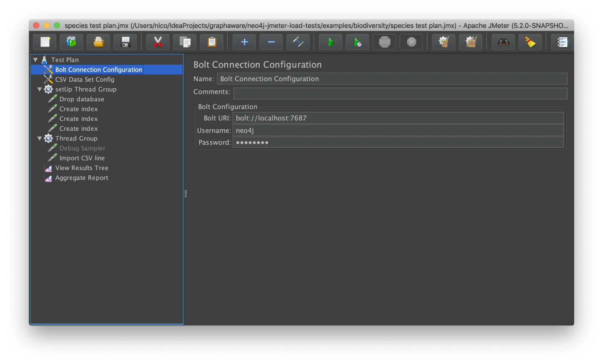Click the Expand All plus icon
Image resolution: width=603 pixels, height=364 pixels.
point(244,42)
